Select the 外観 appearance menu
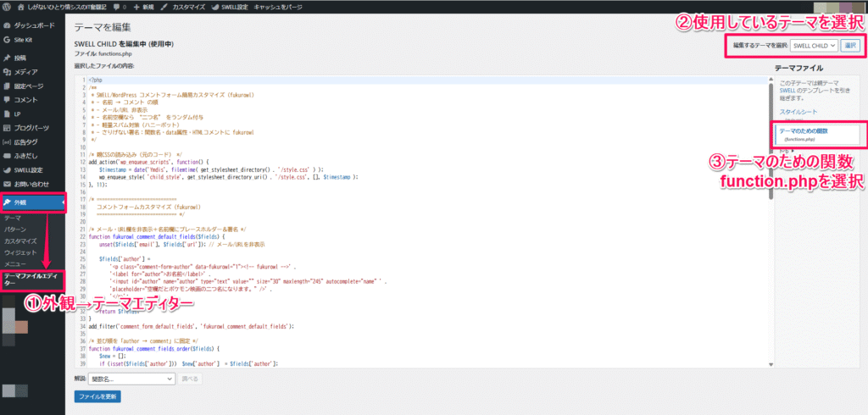The image size is (868, 415). [33, 202]
